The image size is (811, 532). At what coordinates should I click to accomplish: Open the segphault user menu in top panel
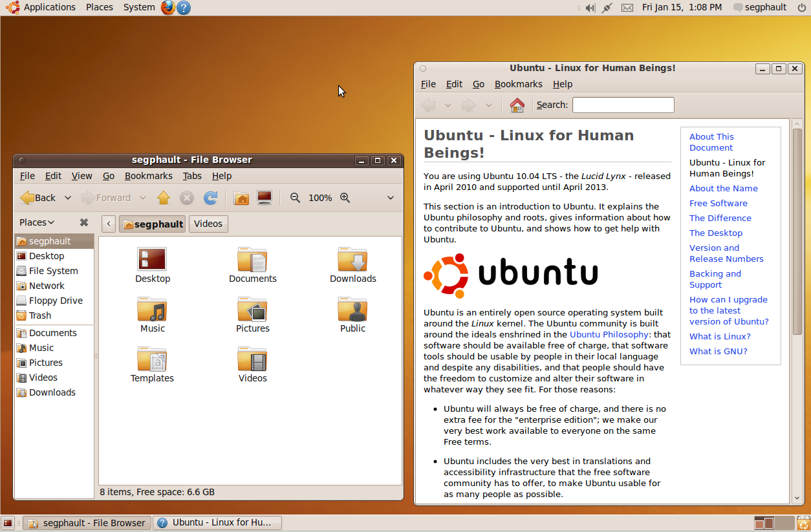760,8
